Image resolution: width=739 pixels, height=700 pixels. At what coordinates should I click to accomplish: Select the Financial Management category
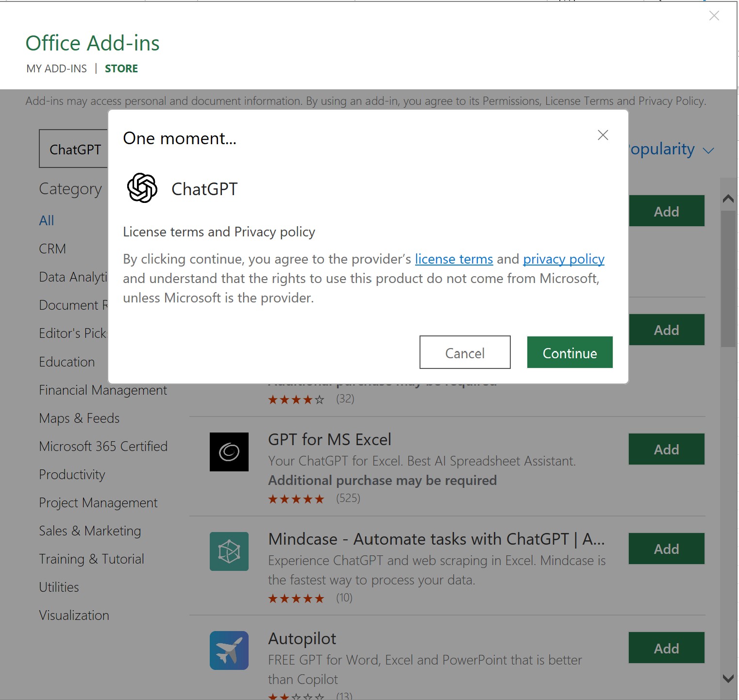pos(103,390)
